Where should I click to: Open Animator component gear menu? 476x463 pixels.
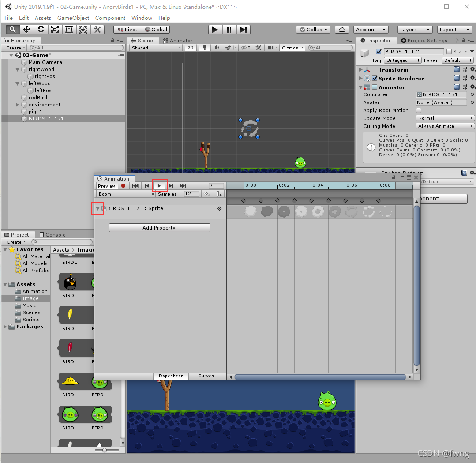tap(472, 87)
